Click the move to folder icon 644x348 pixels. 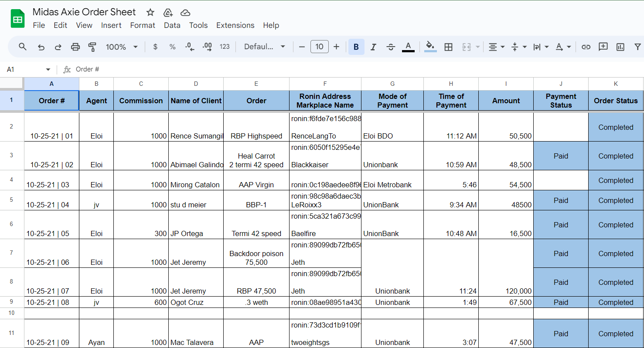click(168, 12)
